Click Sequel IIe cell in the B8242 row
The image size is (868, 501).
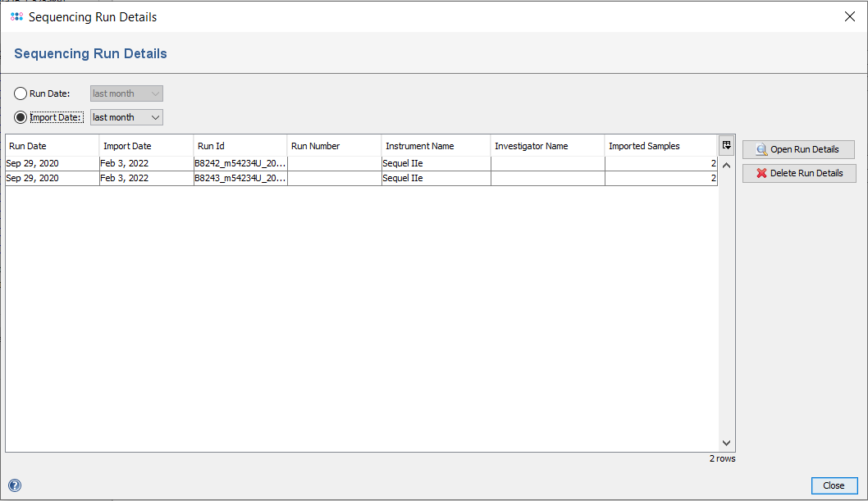pyautogui.click(x=436, y=163)
